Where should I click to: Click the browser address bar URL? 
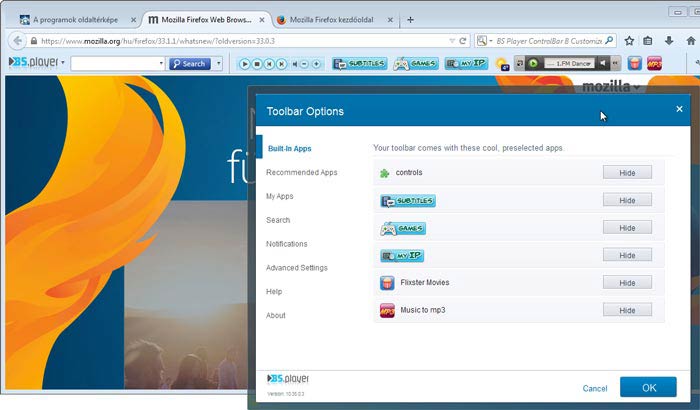coord(158,41)
